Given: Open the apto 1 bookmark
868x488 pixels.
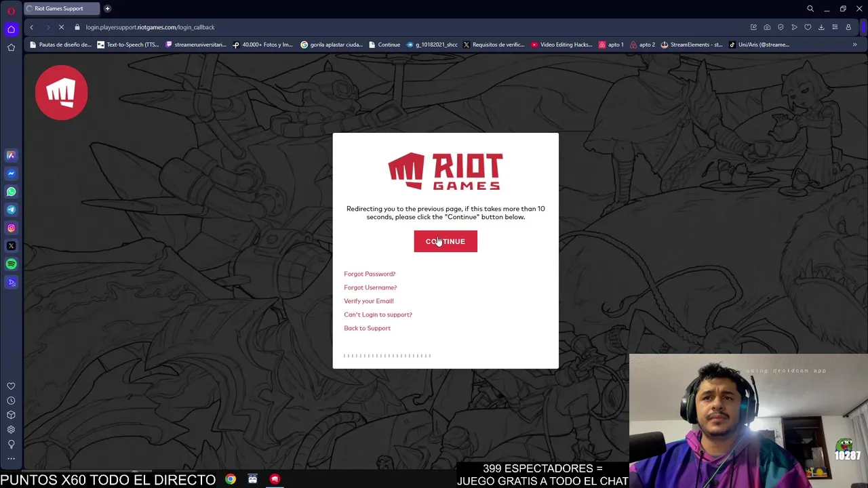Looking at the screenshot, I should point(611,45).
